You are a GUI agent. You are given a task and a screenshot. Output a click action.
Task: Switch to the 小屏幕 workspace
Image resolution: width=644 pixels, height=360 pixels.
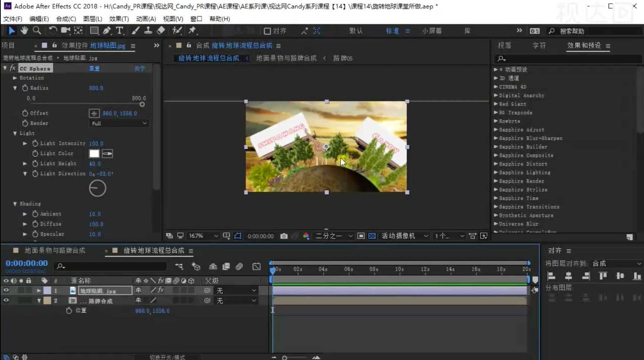click(x=432, y=31)
